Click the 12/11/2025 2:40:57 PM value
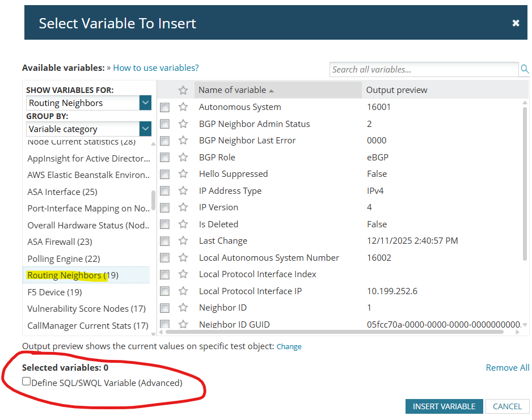The height and width of the screenshot is (420, 532). 412,241
